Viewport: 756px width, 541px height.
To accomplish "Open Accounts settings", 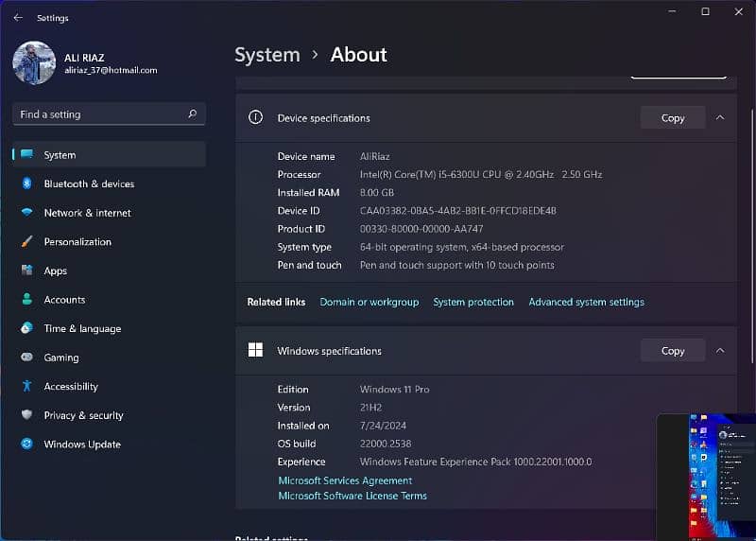I will [x=64, y=300].
